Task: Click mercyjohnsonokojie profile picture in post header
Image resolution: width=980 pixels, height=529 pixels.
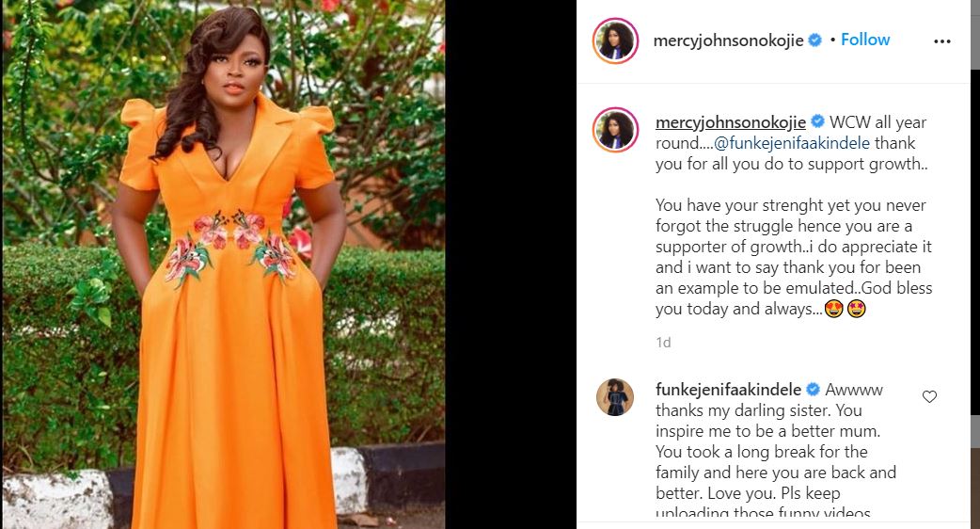Action: click(616, 40)
